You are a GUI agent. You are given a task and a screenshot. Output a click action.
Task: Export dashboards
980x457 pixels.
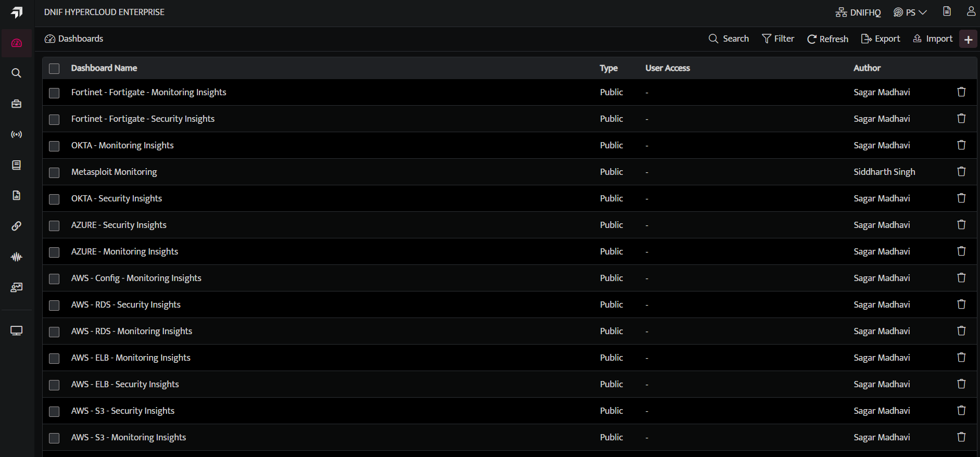[x=881, y=39]
